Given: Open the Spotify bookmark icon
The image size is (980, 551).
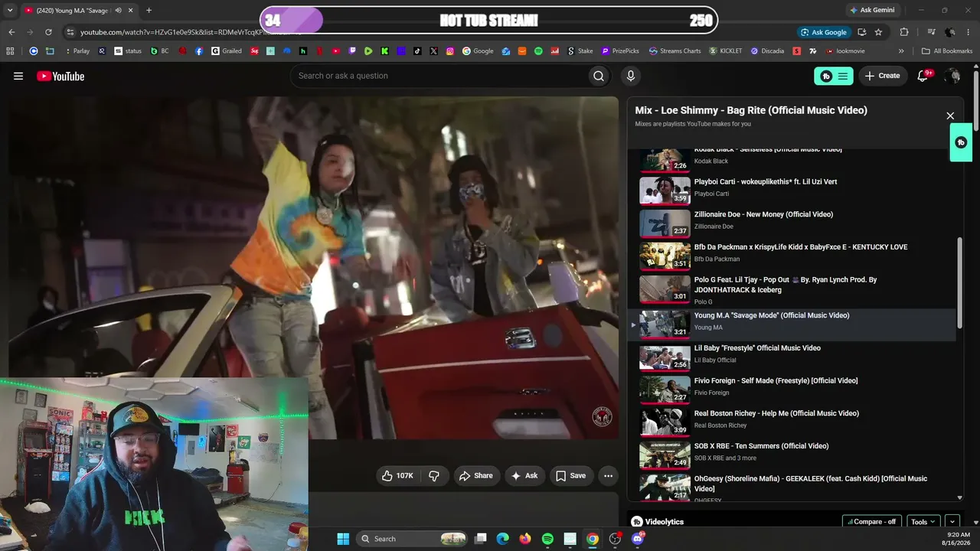Looking at the screenshot, I should point(538,51).
